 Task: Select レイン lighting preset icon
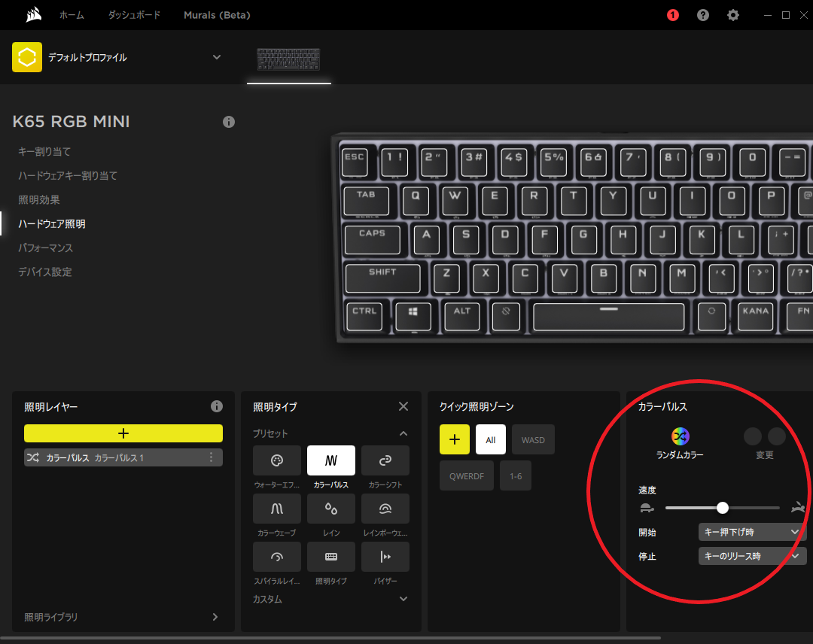[x=330, y=509]
